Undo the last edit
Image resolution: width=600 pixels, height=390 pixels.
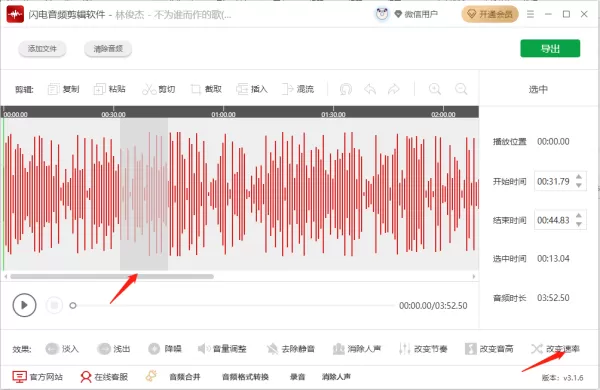pyautogui.click(x=370, y=89)
